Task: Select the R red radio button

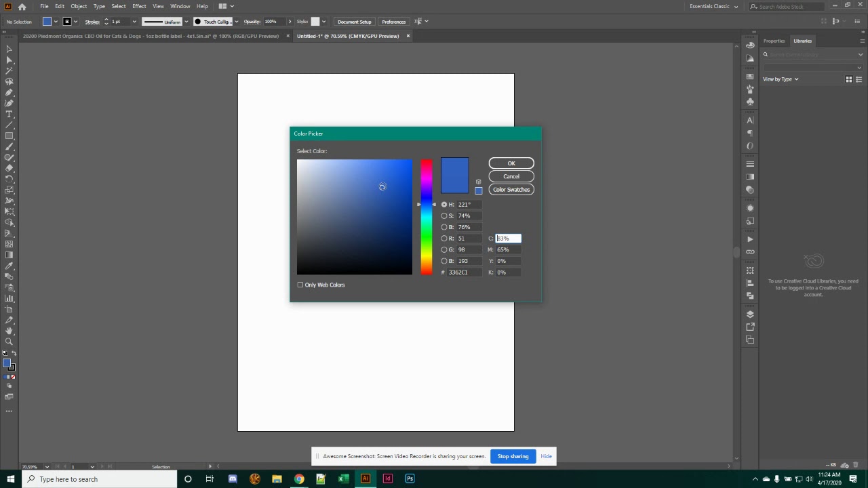Action: (444, 239)
